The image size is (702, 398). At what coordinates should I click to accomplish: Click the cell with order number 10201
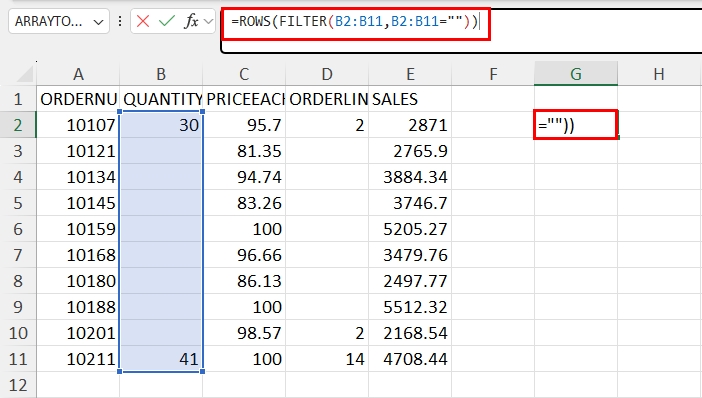[x=78, y=333]
